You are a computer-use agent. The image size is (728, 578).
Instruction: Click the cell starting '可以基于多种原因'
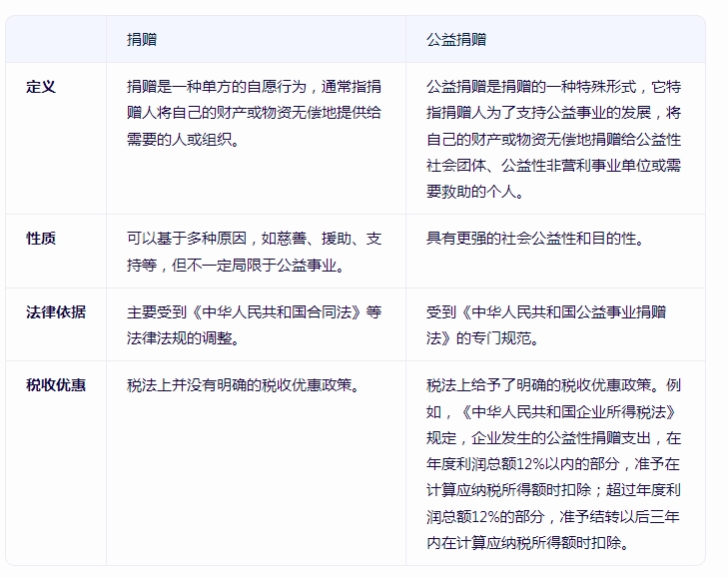point(256,252)
